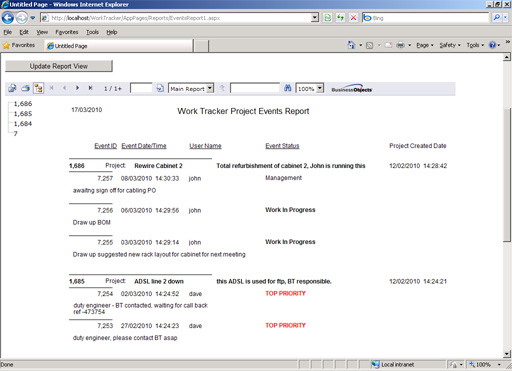Open the Favorites menu
This screenshot has height=371, width=512.
point(67,32)
